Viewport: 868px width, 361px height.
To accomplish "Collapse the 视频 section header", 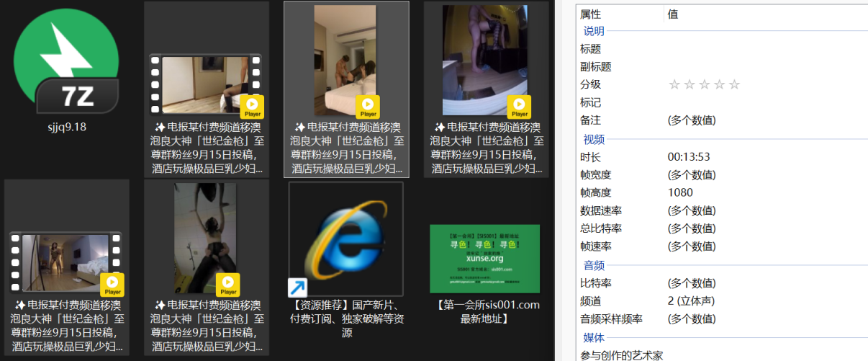I will click(x=594, y=139).
